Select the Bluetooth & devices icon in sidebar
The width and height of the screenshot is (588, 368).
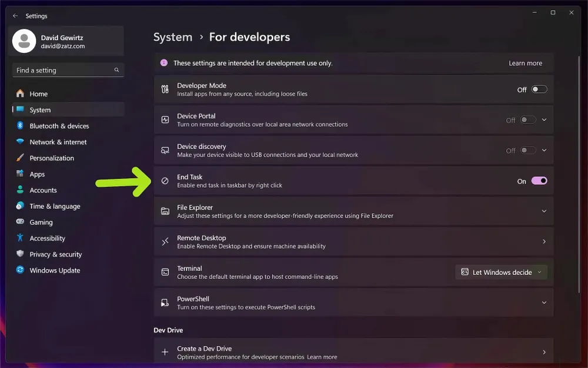coord(20,125)
